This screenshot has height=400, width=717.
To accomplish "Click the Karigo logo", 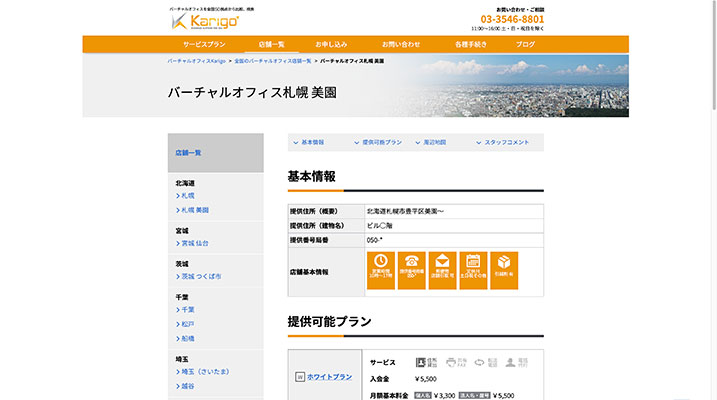I will (x=205, y=21).
